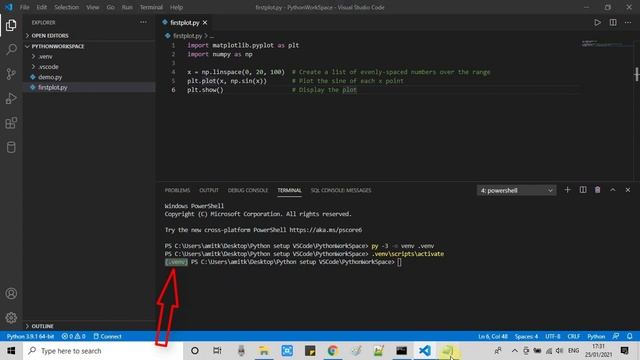Change CRLF end of line sequence
The height and width of the screenshot is (360, 640).
pyautogui.click(x=573, y=336)
